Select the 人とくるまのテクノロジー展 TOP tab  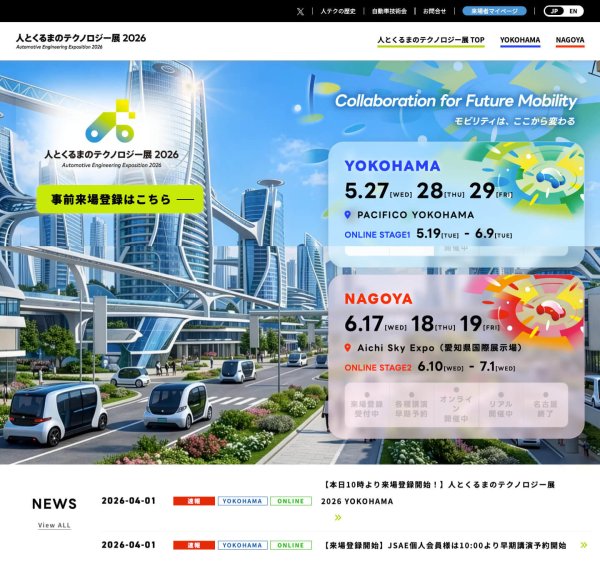coord(431,40)
